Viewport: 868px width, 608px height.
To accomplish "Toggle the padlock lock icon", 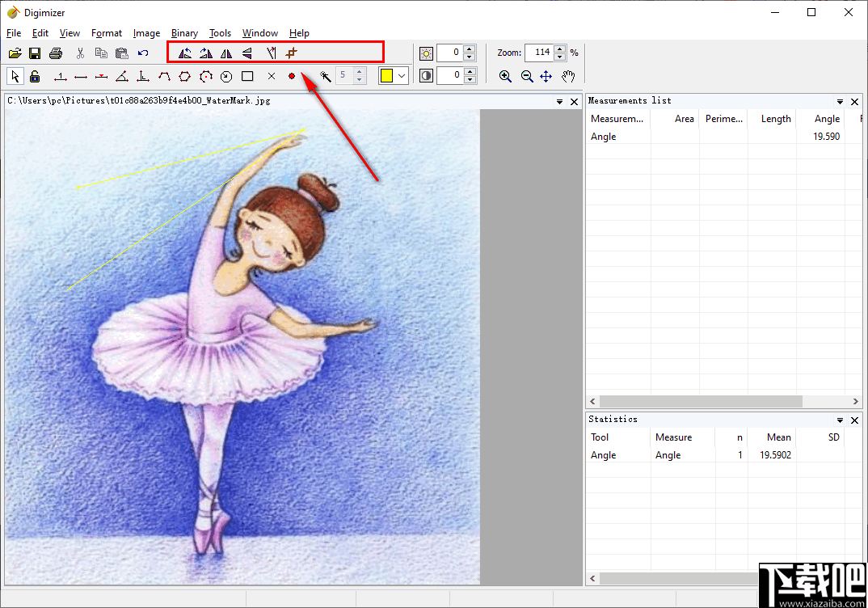I will [x=35, y=76].
